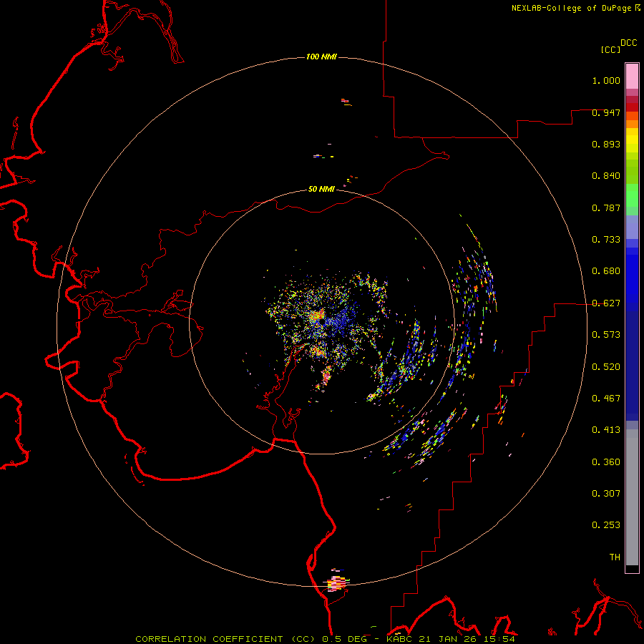
Task: Select the 0.307 color bar value
Action: point(606,494)
